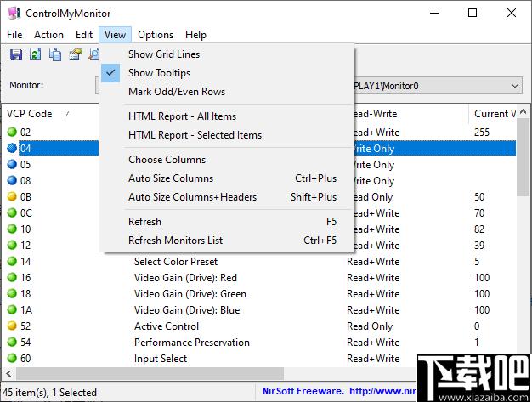Image resolution: width=532 pixels, height=402 pixels.
Task: Click Refresh Monitors List
Action: tap(227, 241)
